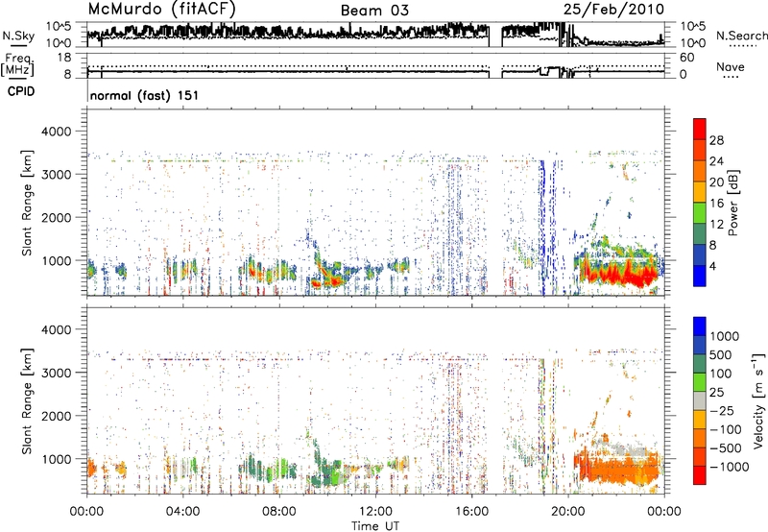The height and width of the screenshot is (532, 768).
Task: Pick the gray segment of Velocity color bar
Action: 700,401
